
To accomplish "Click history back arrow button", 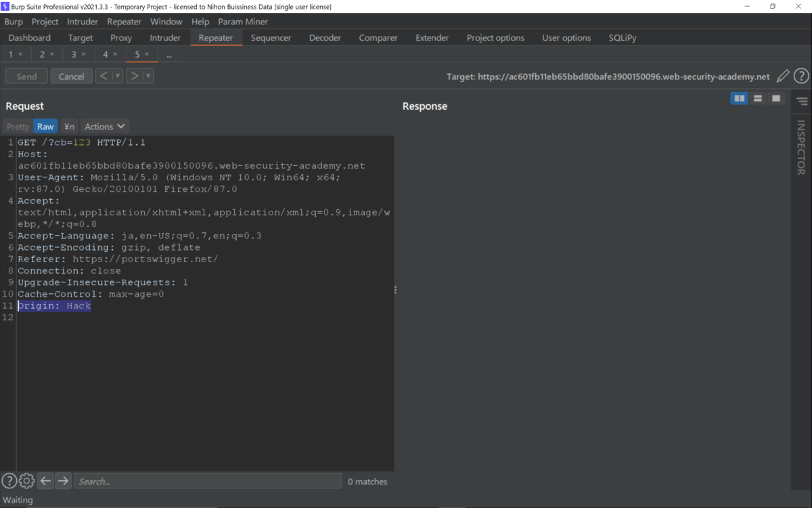I will [104, 76].
